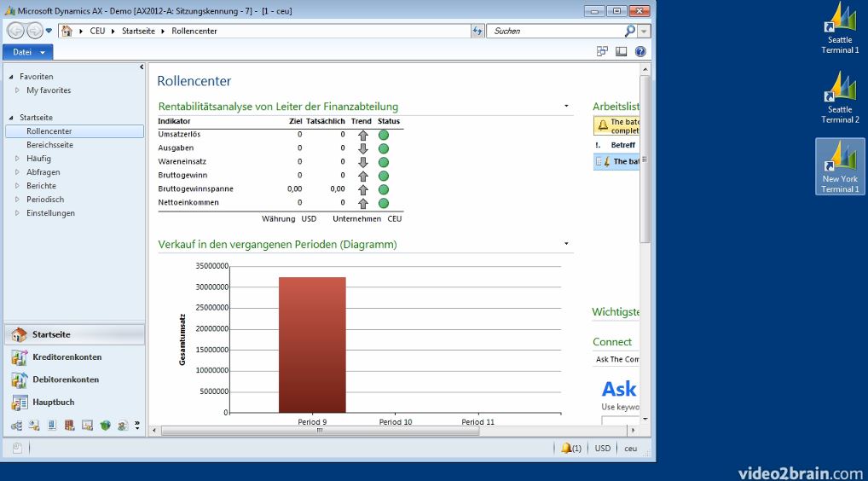Collapse the navigation pane with the chevron
The width and height of the screenshot is (868, 481).
coord(142,67)
